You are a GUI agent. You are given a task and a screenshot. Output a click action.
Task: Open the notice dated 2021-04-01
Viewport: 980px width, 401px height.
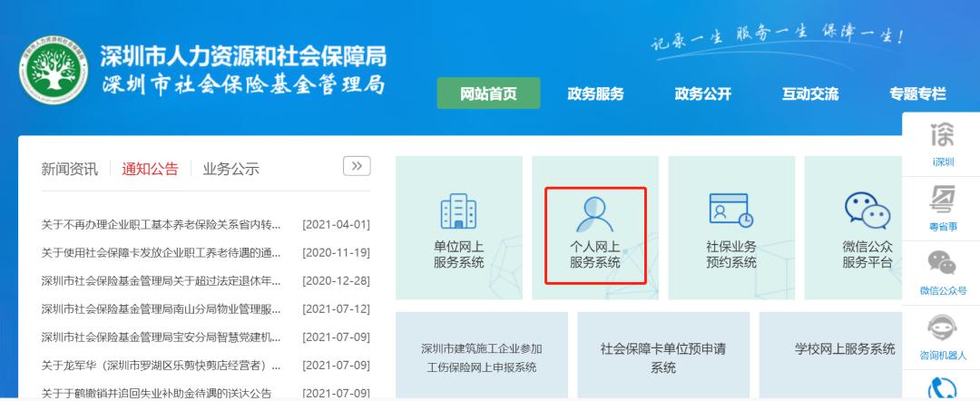point(161,224)
